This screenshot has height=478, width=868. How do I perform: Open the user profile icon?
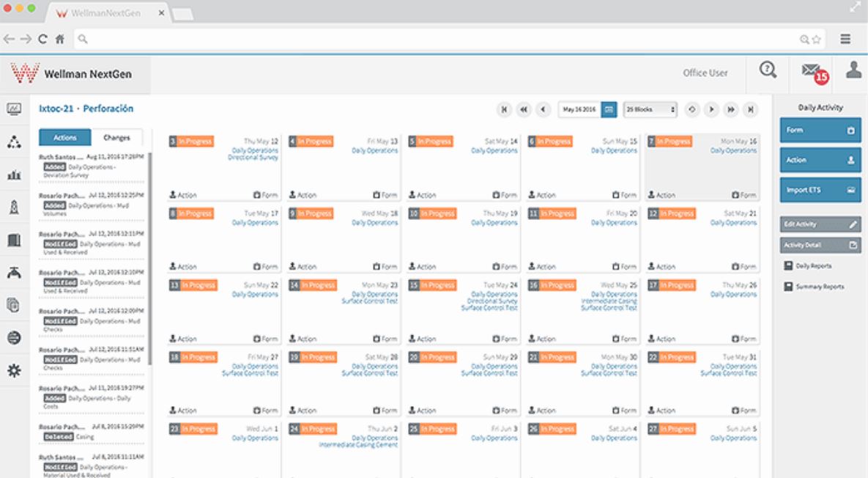pos(853,70)
